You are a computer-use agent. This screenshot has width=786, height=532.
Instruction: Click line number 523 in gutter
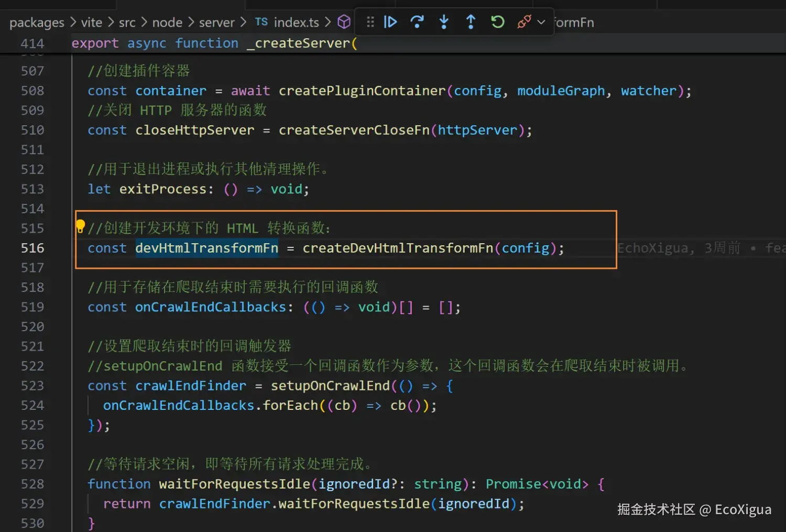click(x=32, y=386)
